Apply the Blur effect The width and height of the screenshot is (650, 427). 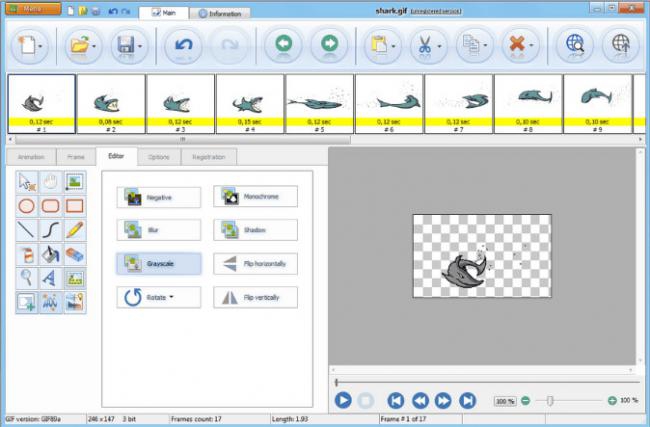[x=159, y=230]
